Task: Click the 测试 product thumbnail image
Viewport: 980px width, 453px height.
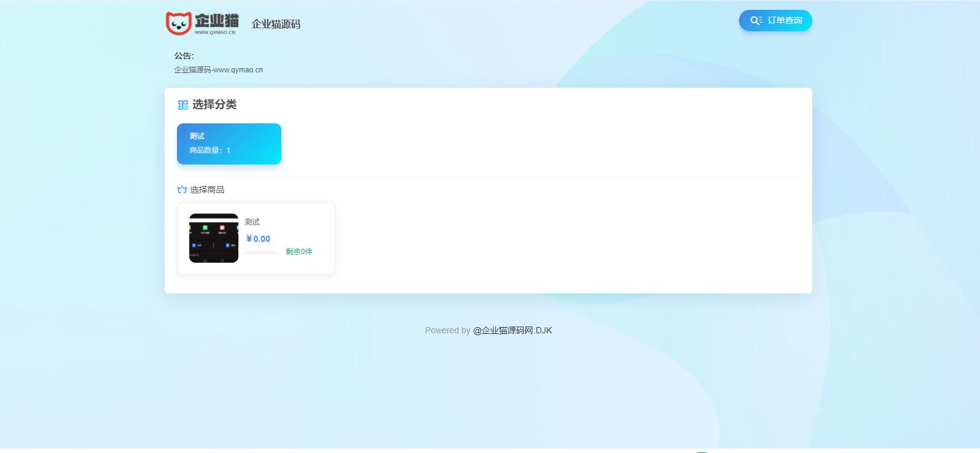Action: [x=213, y=238]
